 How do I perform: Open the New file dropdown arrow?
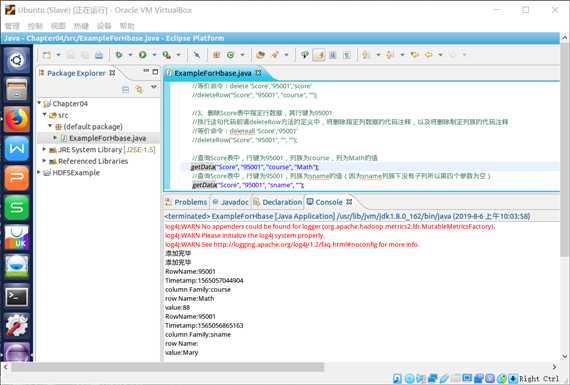[58, 55]
